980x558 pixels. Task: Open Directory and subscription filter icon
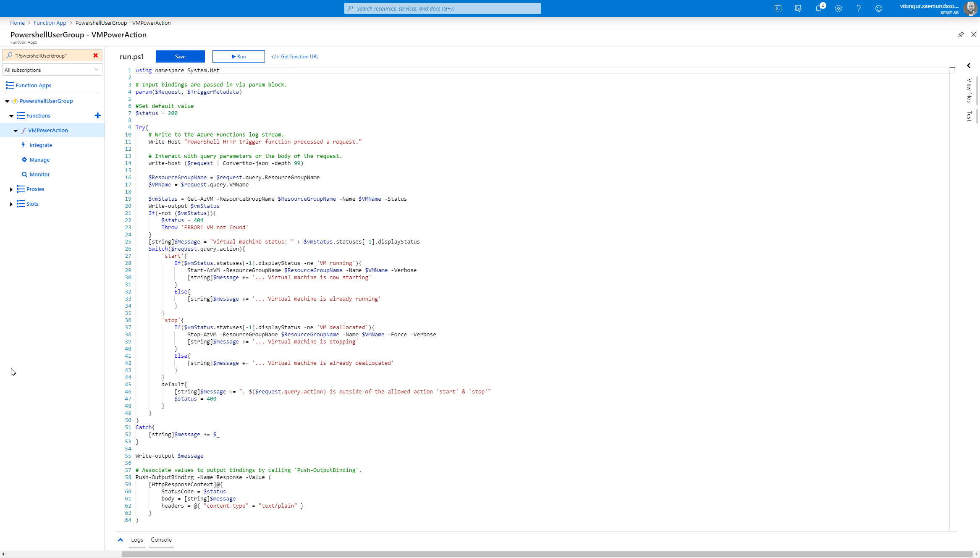pos(798,8)
